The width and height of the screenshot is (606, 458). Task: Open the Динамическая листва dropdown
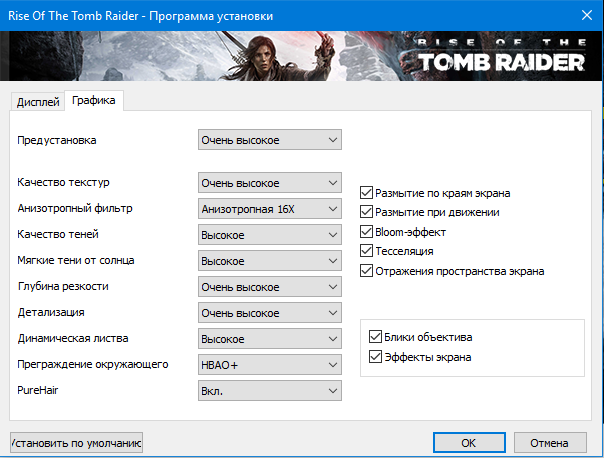tap(270, 339)
